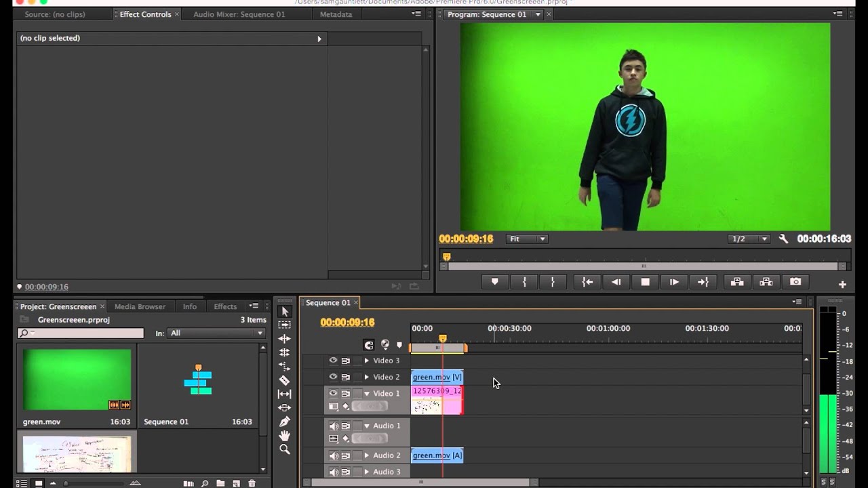Step back one frame
Image resolution: width=868 pixels, height=488 pixels.
coord(616,282)
